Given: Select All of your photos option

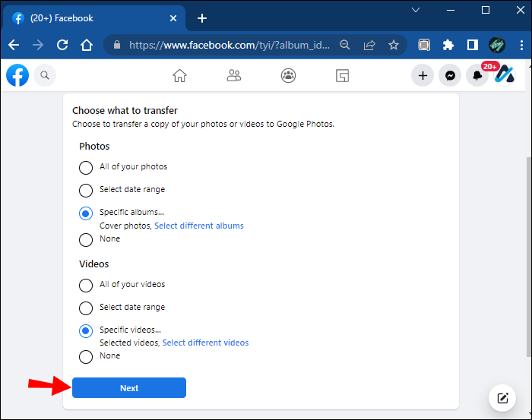Looking at the screenshot, I should click(86, 167).
